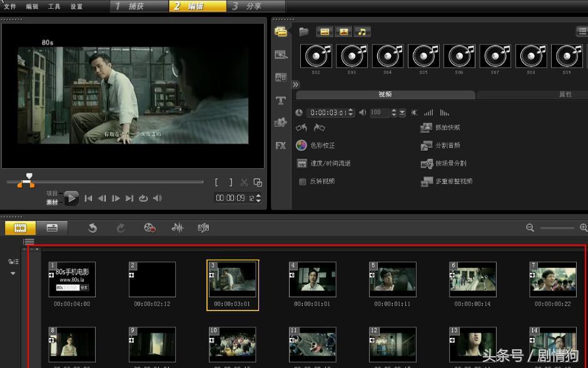
Task: Mute the clip audio
Action: (x=414, y=113)
